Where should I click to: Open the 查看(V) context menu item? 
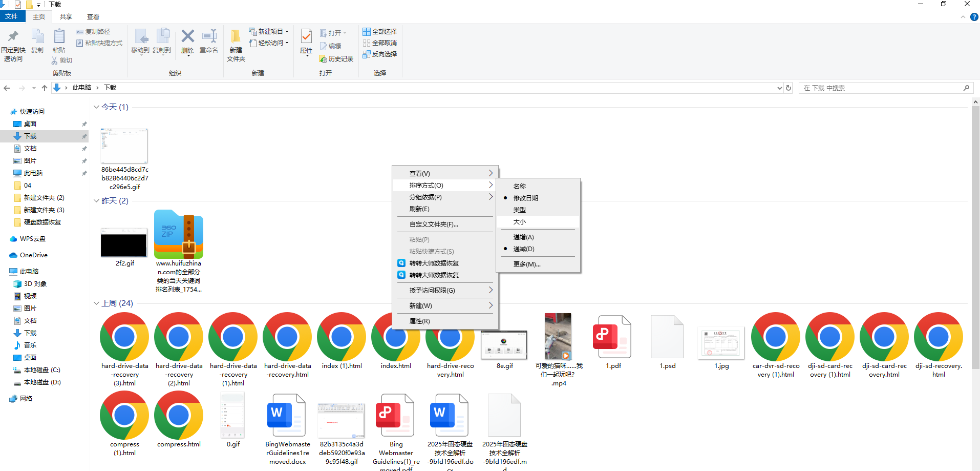445,173
